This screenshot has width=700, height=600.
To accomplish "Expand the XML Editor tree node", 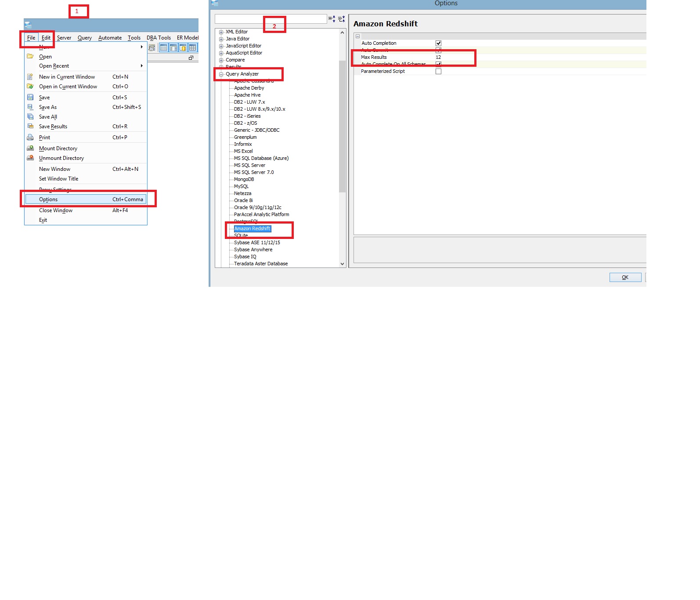I will click(221, 32).
